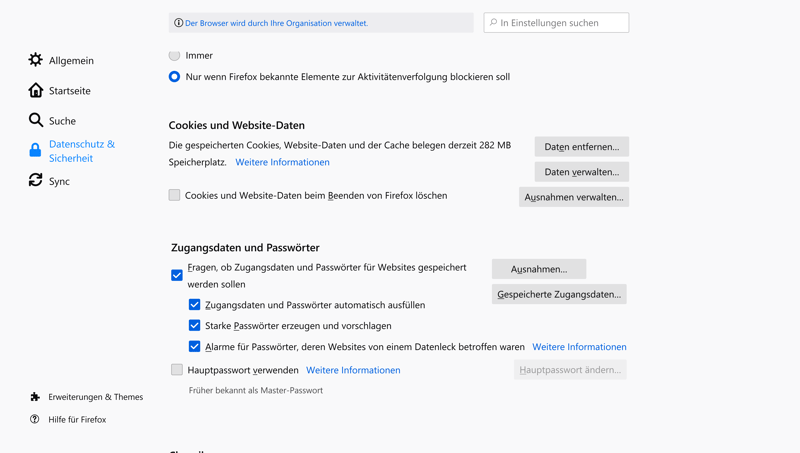Click the Startseite house icon
Viewport: 800px width, 453px height.
(x=36, y=90)
